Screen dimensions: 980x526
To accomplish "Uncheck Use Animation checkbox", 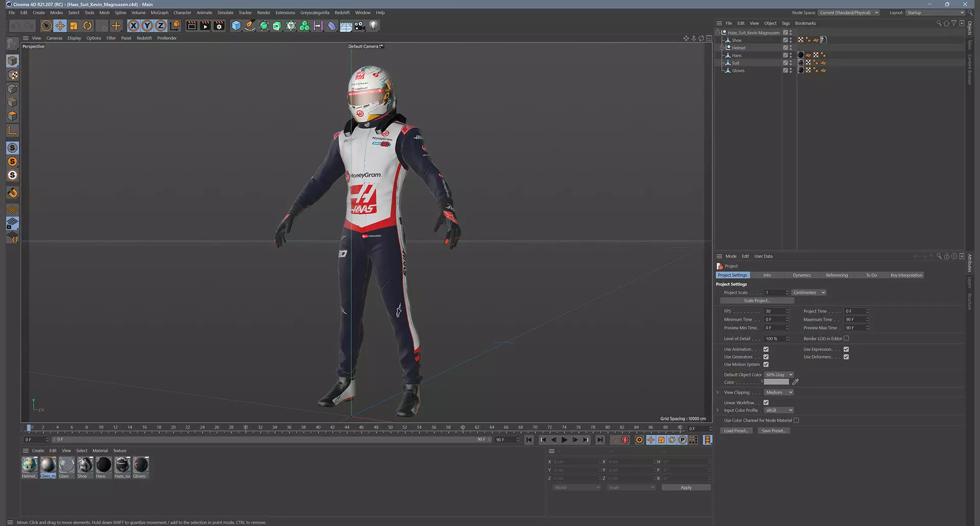I will pos(766,349).
